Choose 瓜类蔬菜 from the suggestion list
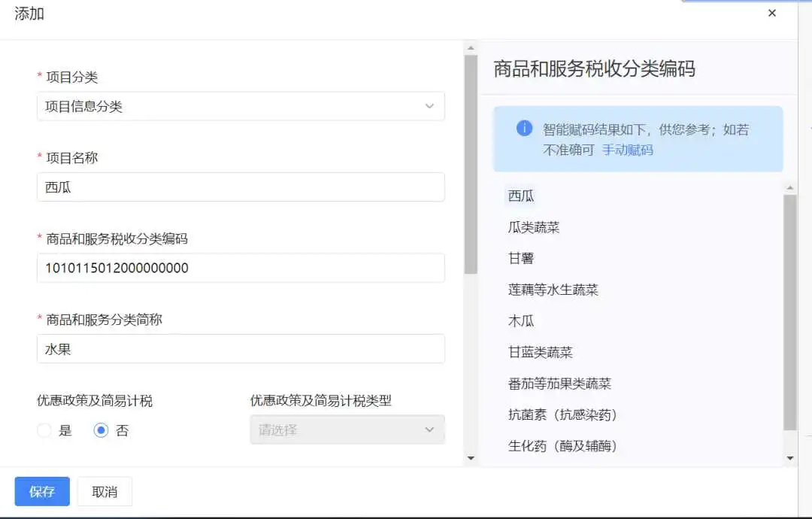Viewport: 812px width, 519px height. [534, 227]
